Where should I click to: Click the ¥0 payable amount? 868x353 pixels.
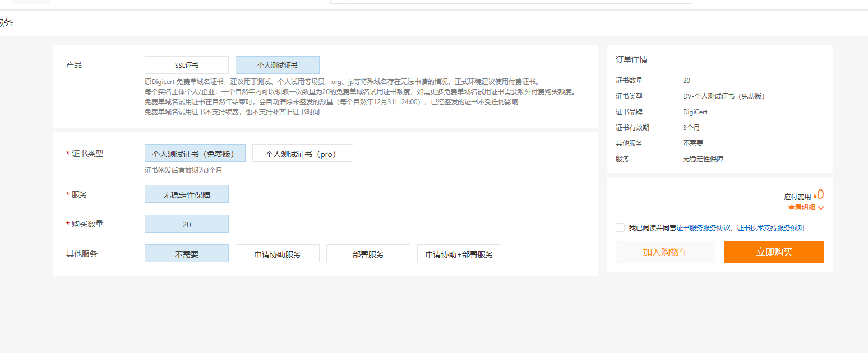tap(819, 195)
